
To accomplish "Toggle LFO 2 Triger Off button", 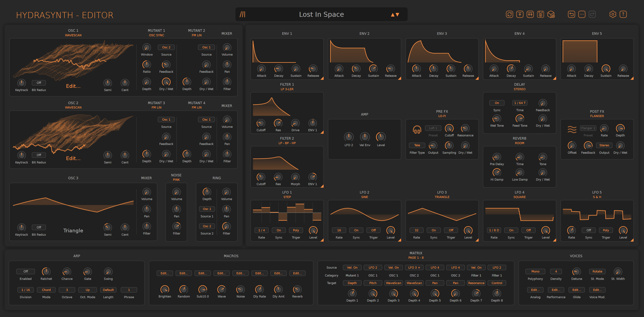I will click(x=373, y=230).
